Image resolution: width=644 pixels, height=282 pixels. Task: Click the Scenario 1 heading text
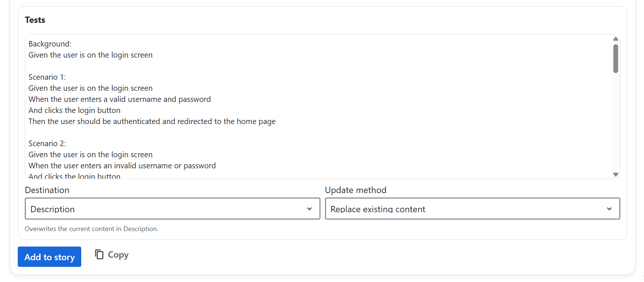click(47, 77)
